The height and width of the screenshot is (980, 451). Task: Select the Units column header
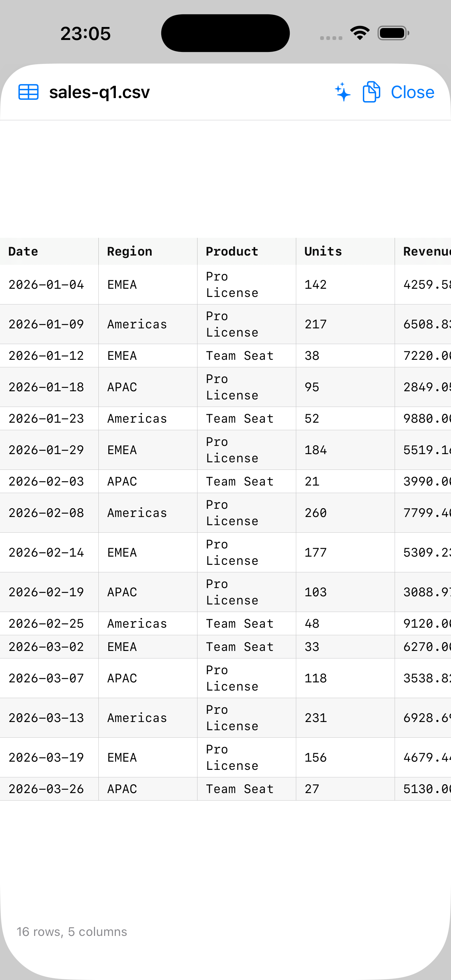(x=345, y=251)
